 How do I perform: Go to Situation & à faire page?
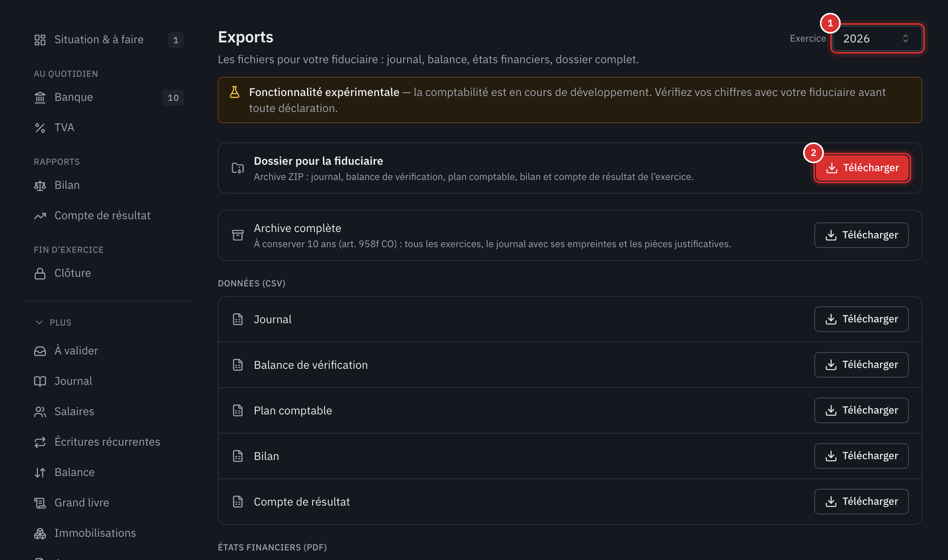[x=109, y=40]
